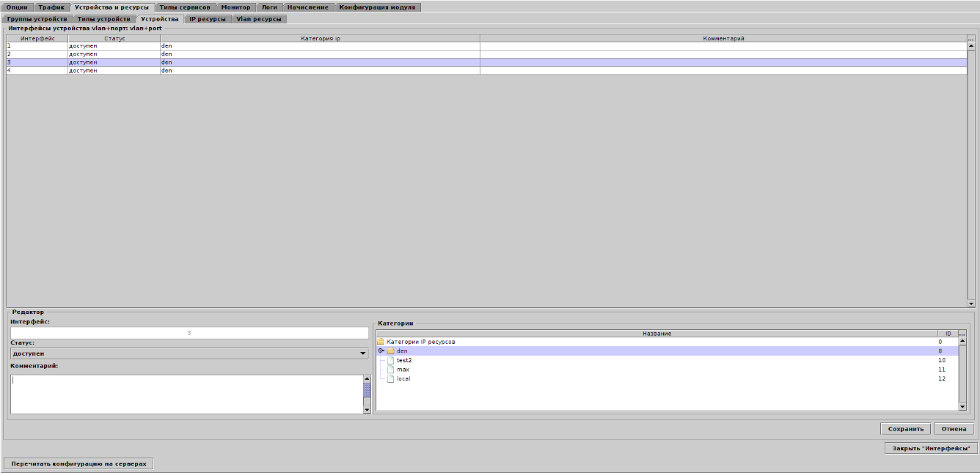Screen dimensions: 980x473
Task: Collapse the den category node handle
Action: [x=381, y=351]
